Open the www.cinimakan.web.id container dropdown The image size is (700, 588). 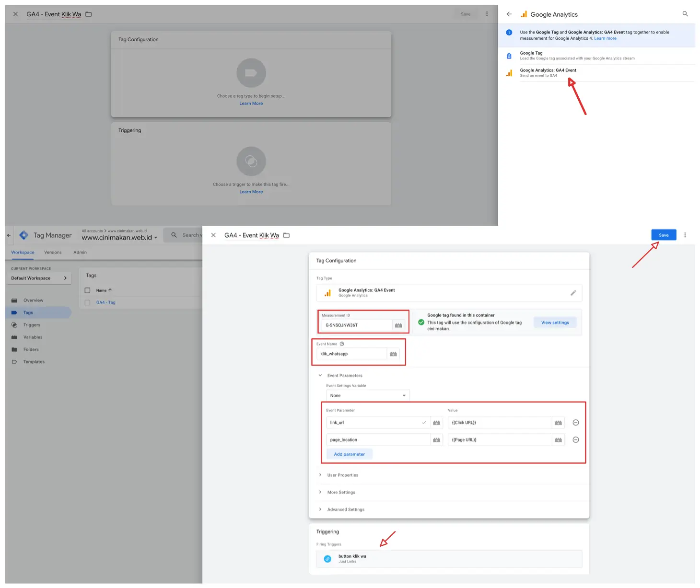tap(119, 238)
